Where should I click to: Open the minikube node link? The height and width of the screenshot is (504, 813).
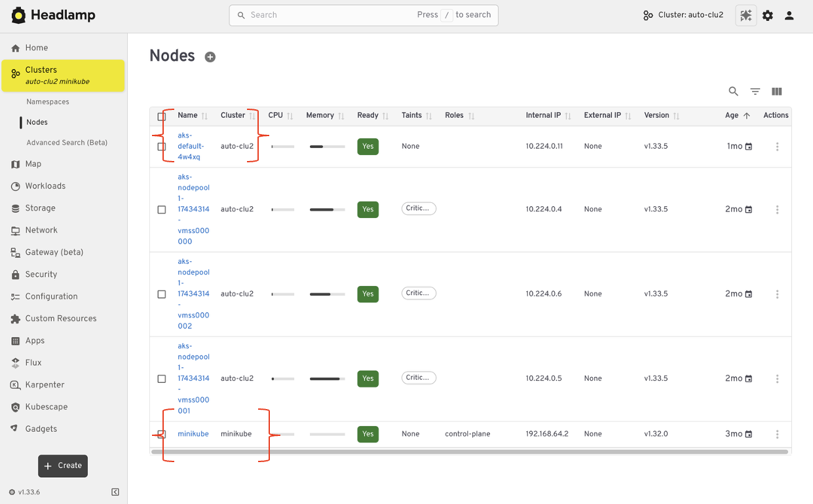[193, 434]
